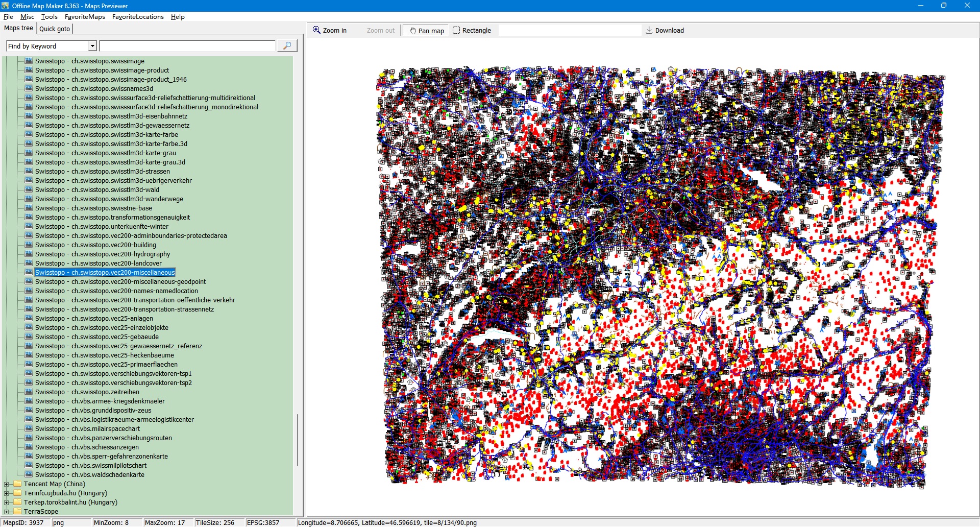The width and height of the screenshot is (980, 527).
Task: Expand the Terinfo.ujbuda.hu (Hungary) node
Action: point(6,493)
